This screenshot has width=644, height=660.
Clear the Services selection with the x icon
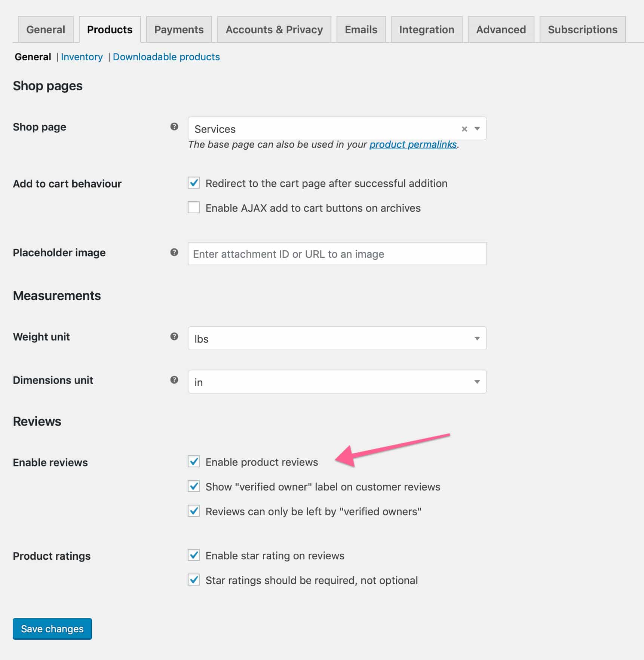tap(464, 129)
